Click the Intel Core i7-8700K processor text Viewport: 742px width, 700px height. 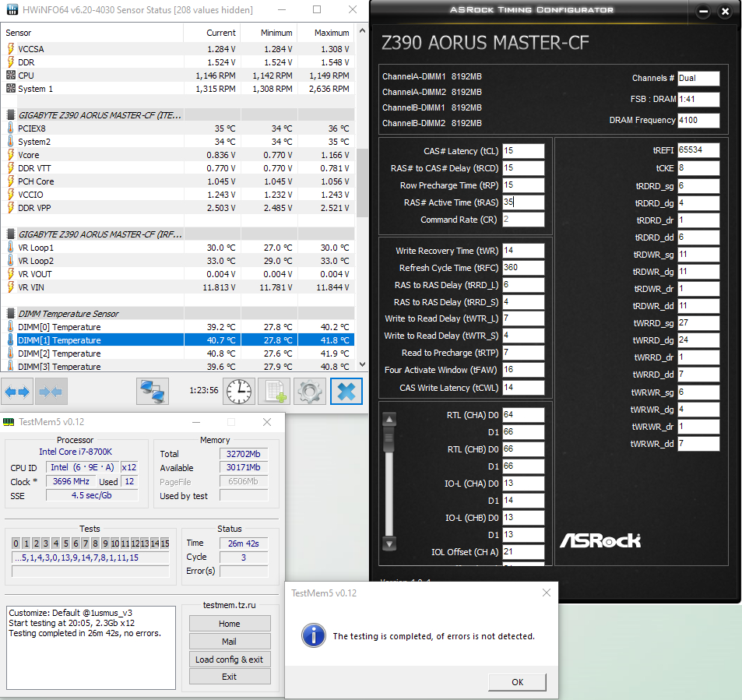[76, 452]
